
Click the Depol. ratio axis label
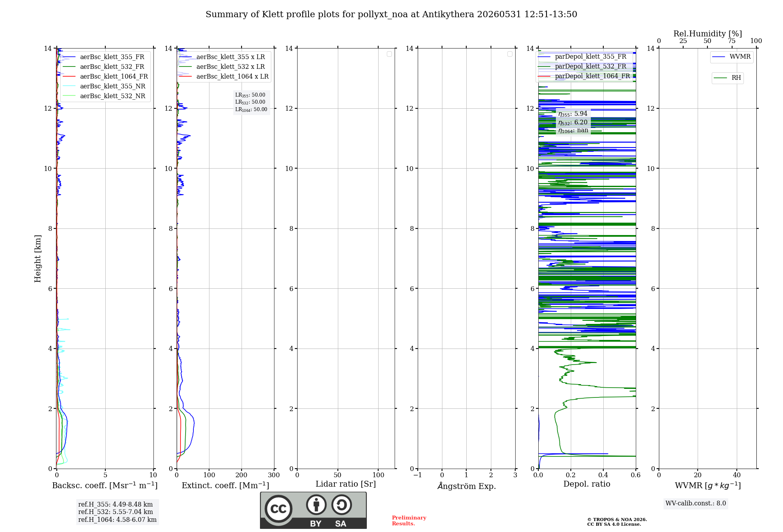[587, 484]
